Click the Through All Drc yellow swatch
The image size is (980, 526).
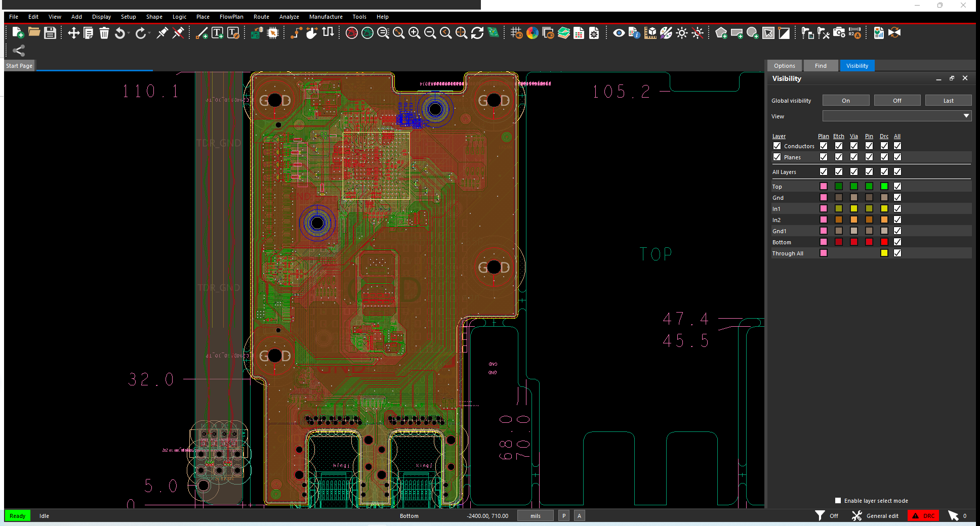884,253
